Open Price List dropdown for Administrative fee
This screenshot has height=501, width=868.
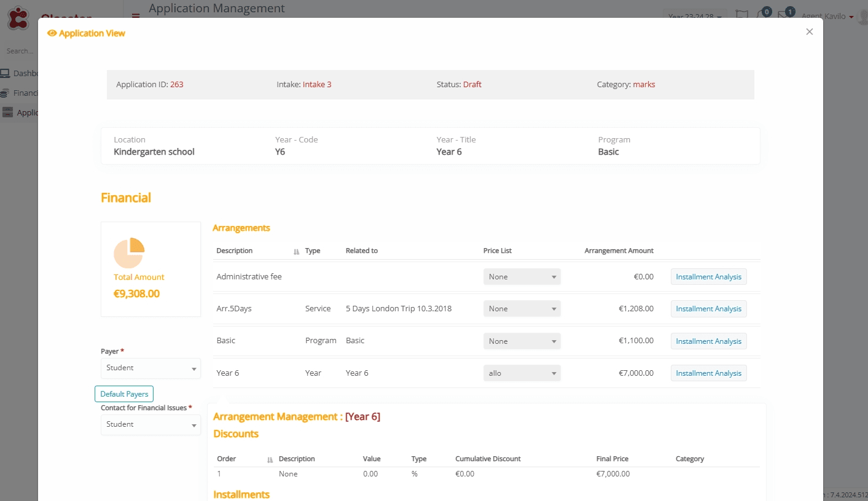[522, 277]
